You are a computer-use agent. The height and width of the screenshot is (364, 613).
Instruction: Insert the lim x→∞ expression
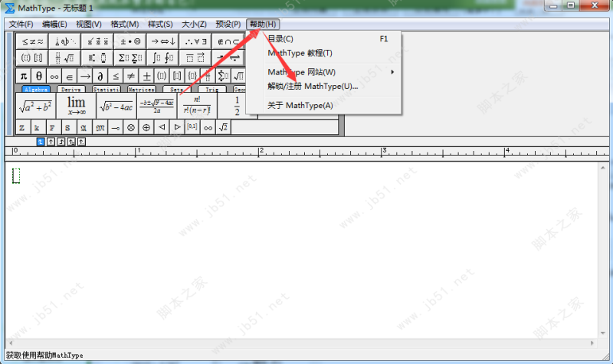tap(76, 106)
